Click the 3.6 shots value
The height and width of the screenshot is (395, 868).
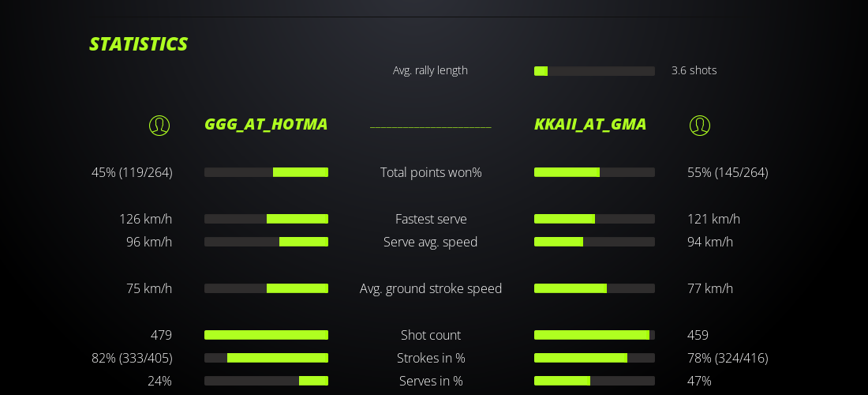coord(694,70)
